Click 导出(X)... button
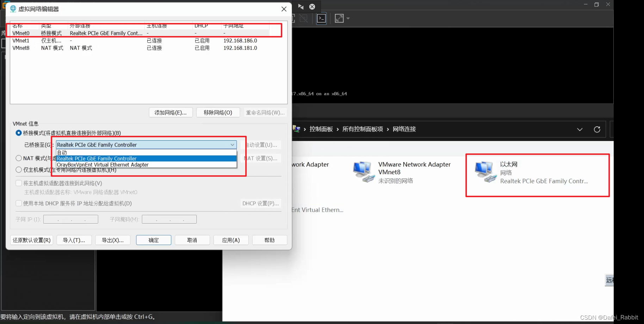Image resolution: width=644 pixels, height=324 pixels. 113,240
